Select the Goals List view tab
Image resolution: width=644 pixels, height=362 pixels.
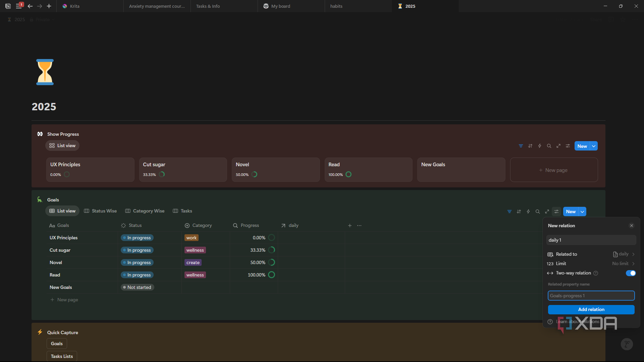pyautogui.click(x=62, y=211)
